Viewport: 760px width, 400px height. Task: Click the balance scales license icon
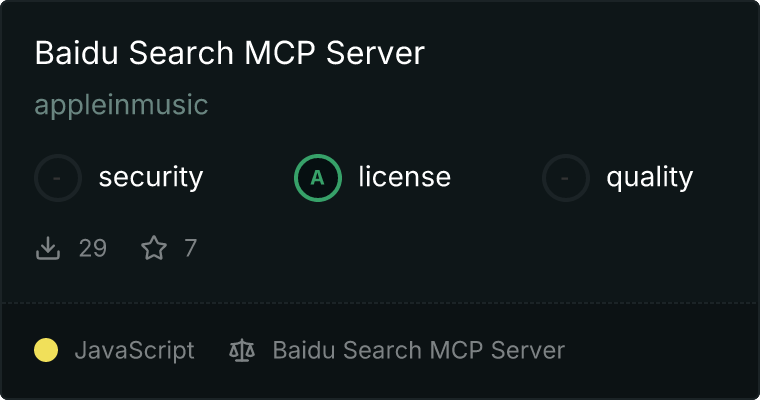point(242,351)
